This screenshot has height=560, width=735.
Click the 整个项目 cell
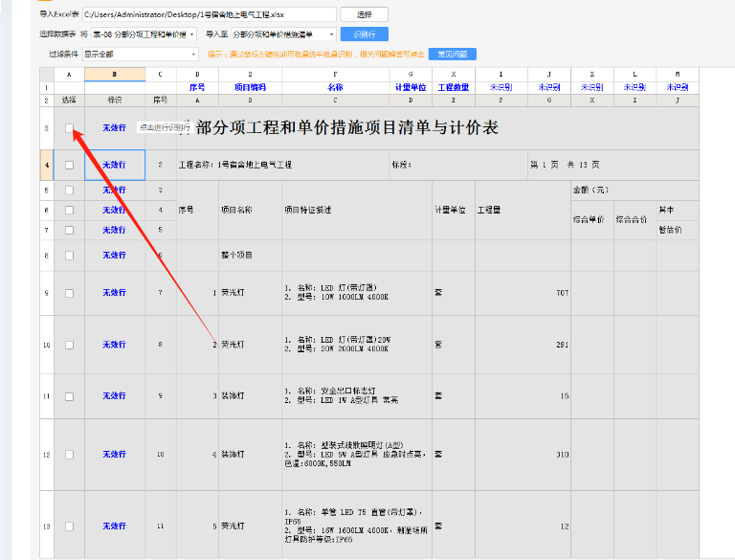click(251, 256)
